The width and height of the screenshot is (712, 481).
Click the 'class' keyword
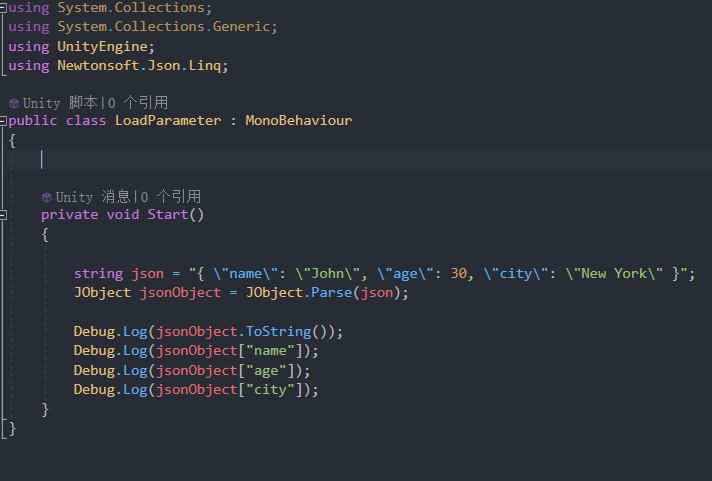(x=86, y=121)
